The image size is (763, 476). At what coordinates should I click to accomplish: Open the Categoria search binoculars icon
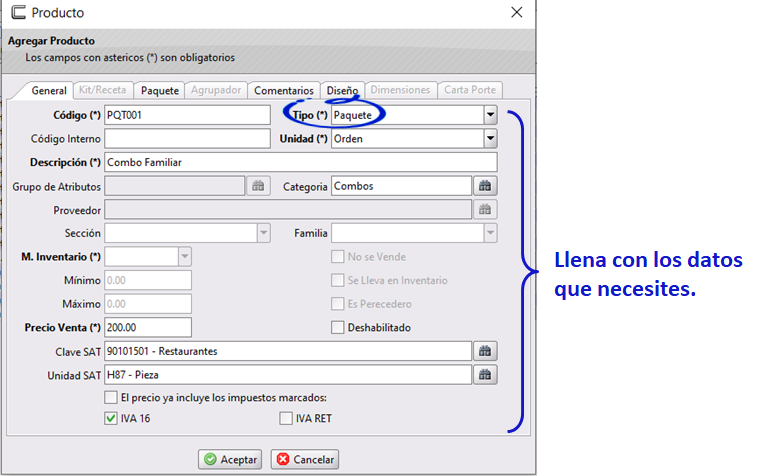(485, 186)
